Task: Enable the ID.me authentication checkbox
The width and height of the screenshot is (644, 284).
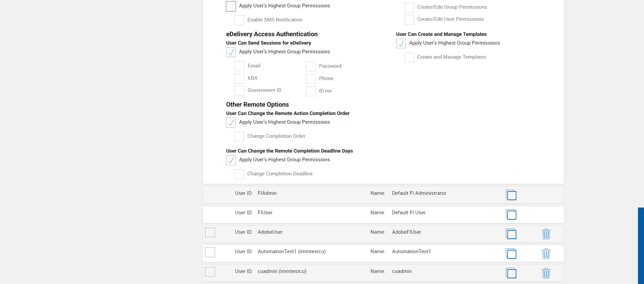Action: click(311, 91)
